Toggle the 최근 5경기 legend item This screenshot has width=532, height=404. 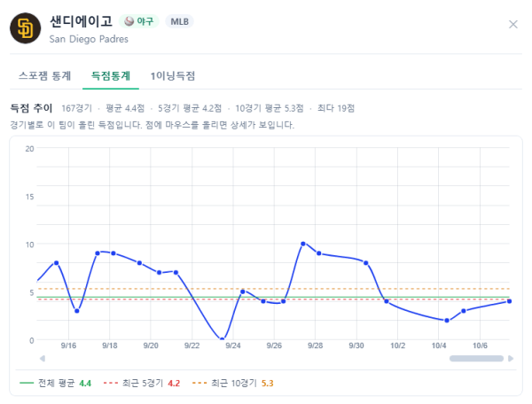142,383
